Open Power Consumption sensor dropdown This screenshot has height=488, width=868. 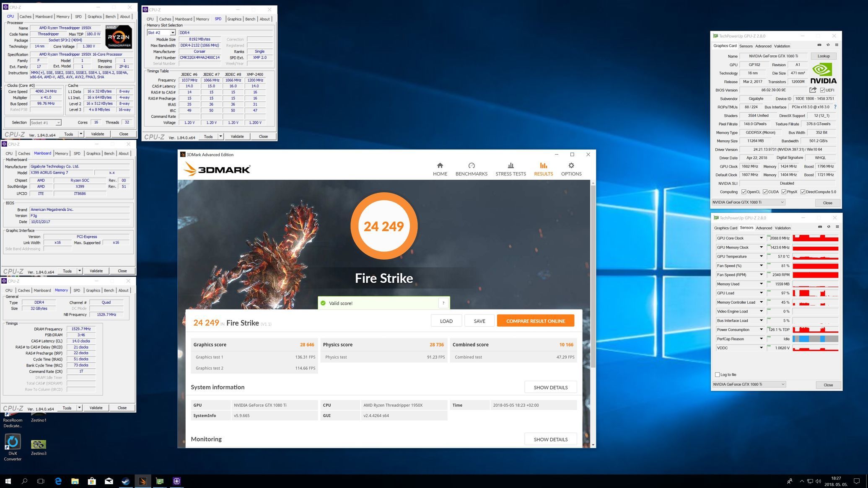coord(761,330)
